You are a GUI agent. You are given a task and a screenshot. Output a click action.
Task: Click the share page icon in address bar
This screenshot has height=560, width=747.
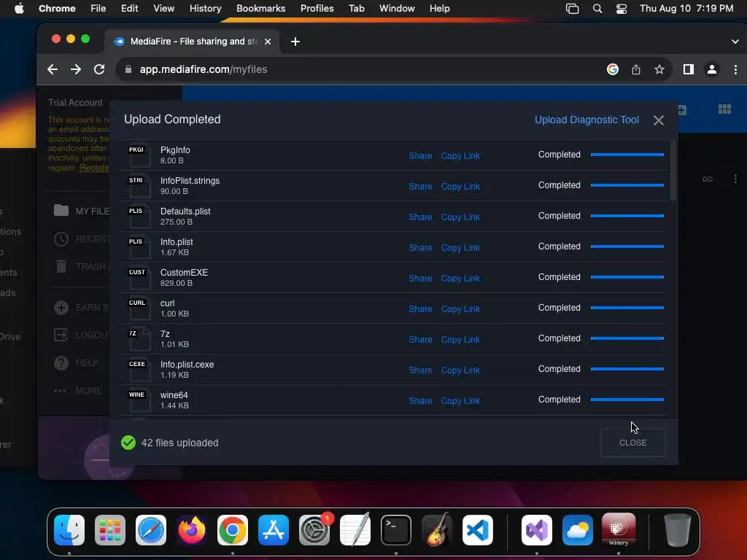point(636,70)
